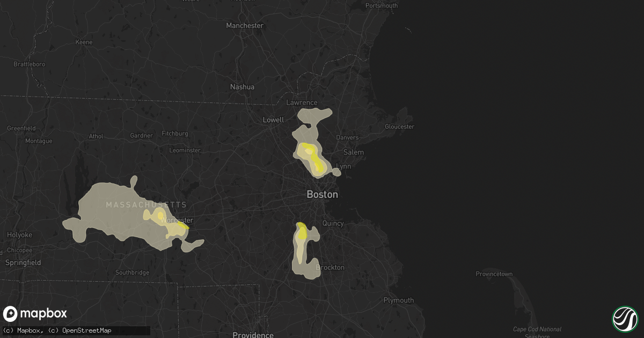644x338 pixels.
Task: Click the Southbridge label
Action: point(133,273)
